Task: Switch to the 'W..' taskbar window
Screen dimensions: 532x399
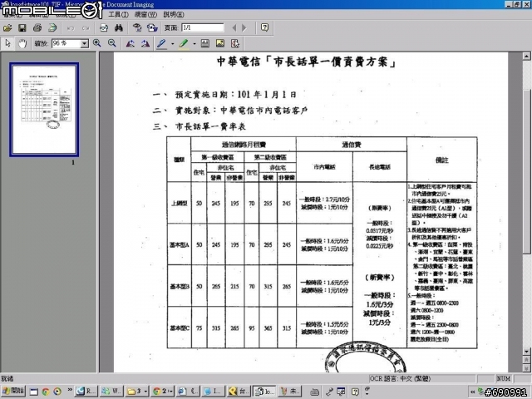Action: pos(111,392)
